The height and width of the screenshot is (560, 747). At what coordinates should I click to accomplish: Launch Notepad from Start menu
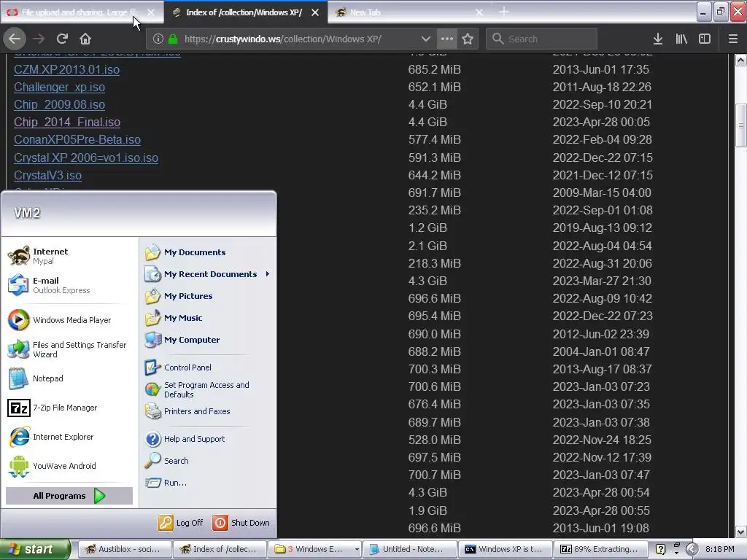click(69, 378)
